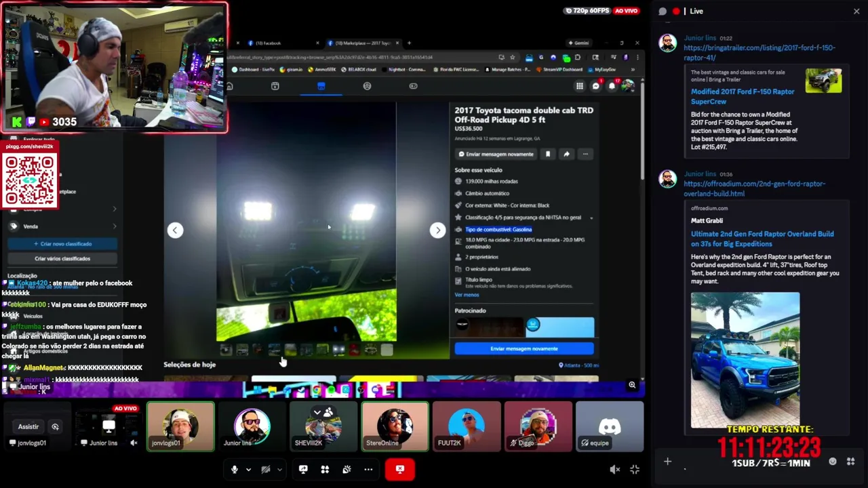The height and width of the screenshot is (488, 868).
Task: Go to the previous listing photo
Action: coord(175,230)
